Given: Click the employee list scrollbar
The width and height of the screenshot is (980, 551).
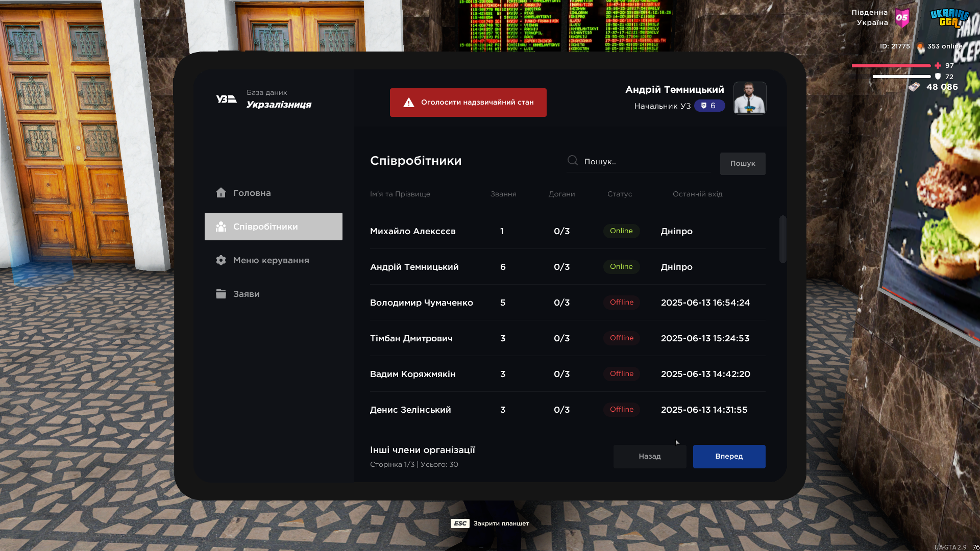Looking at the screenshot, I should tap(782, 240).
